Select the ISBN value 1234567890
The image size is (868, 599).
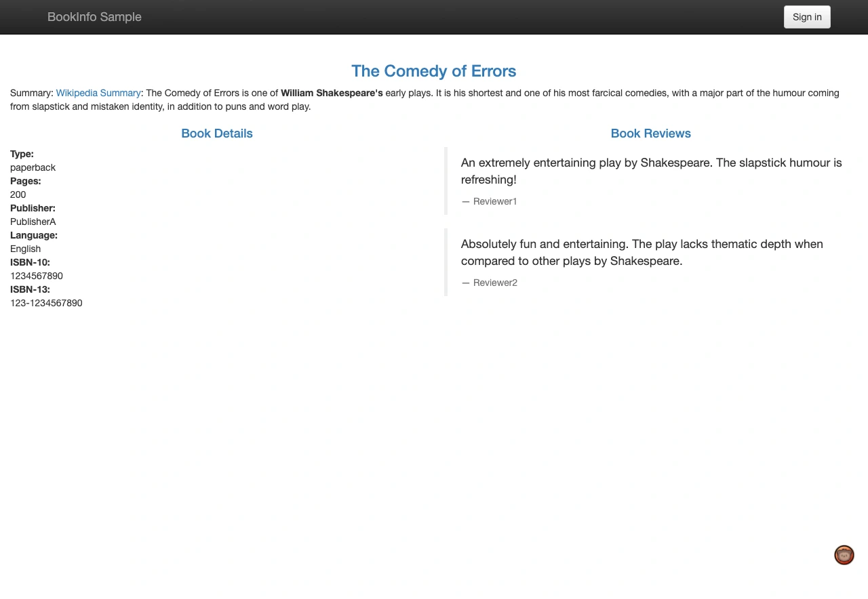click(x=37, y=276)
